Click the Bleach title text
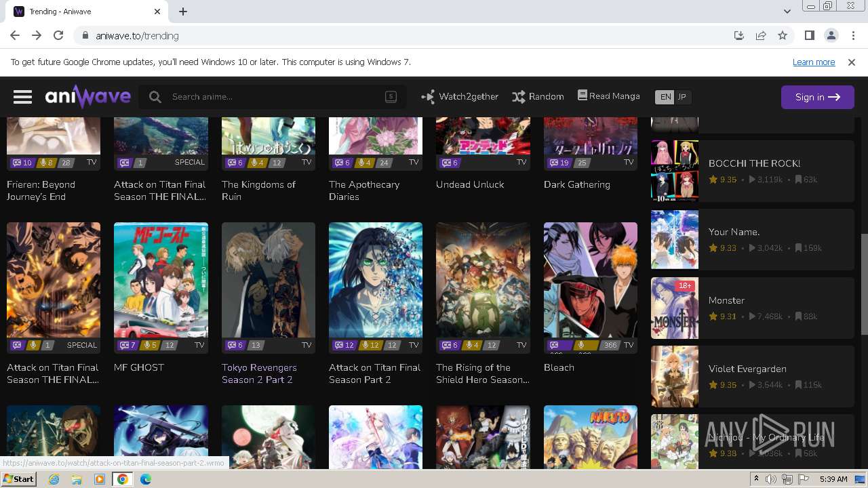The width and height of the screenshot is (868, 488). [x=559, y=367]
